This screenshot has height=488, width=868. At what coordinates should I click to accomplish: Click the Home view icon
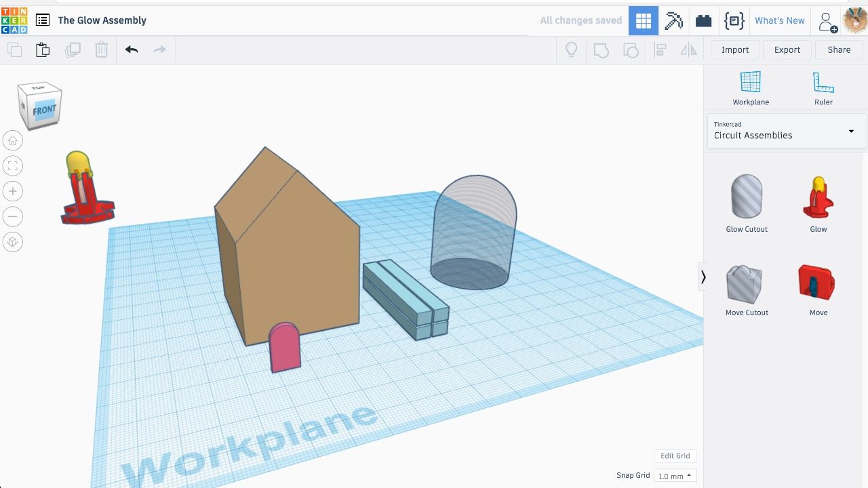(12, 140)
